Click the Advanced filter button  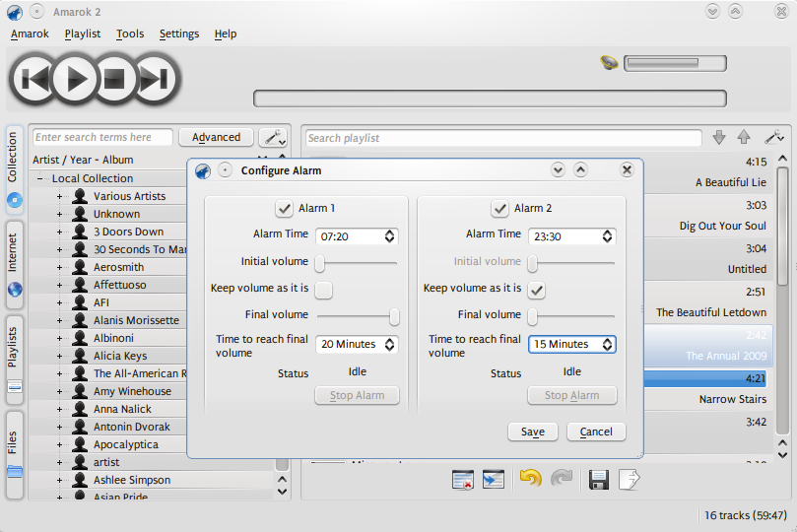point(216,137)
